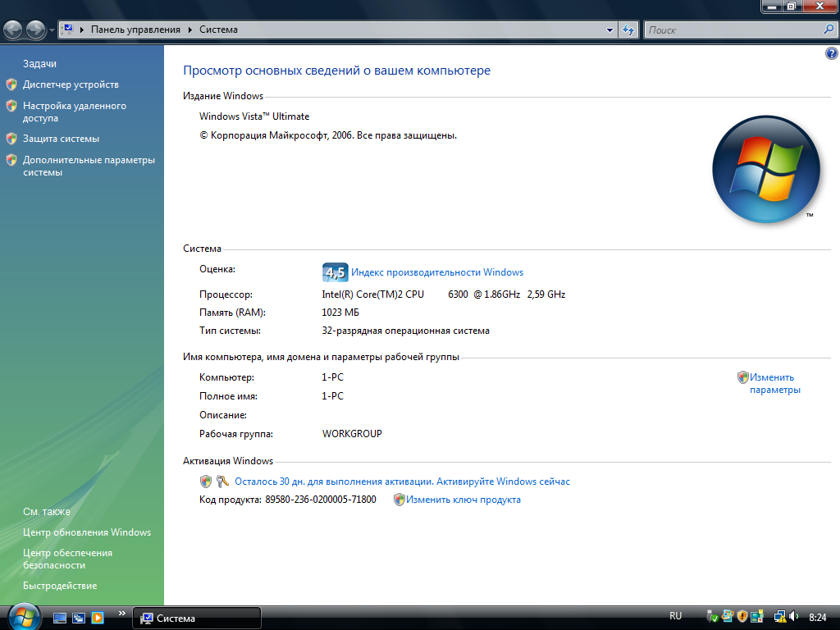
Task: Open 'Настройка удаленного доступа' link
Action: click(75, 112)
